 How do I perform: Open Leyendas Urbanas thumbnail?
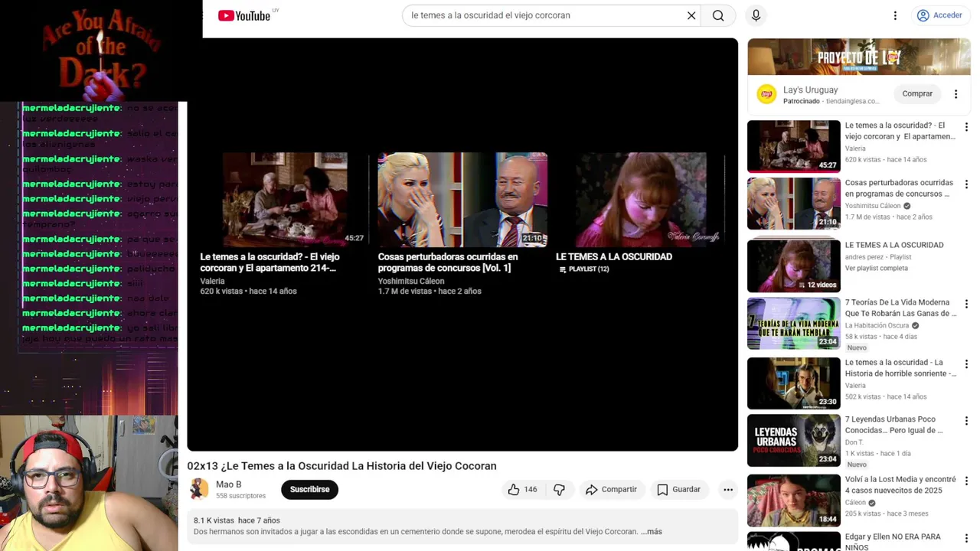click(794, 440)
